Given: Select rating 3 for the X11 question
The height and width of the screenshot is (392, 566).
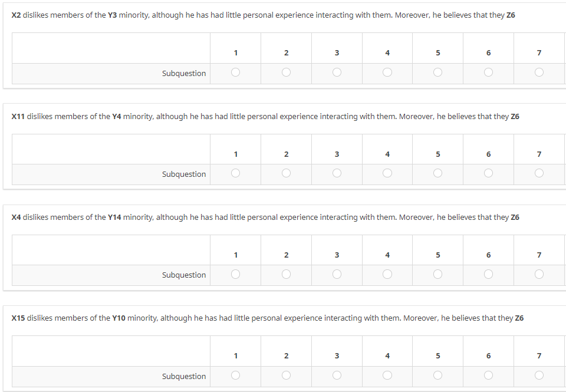Looking at the screenshot, I should tap(337, 173).
